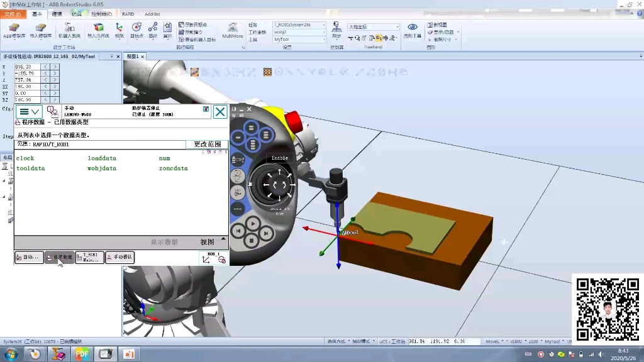644x362 pixels.
Task: Switch to the 仿真 ribbon tab
Action: point(75,14)
